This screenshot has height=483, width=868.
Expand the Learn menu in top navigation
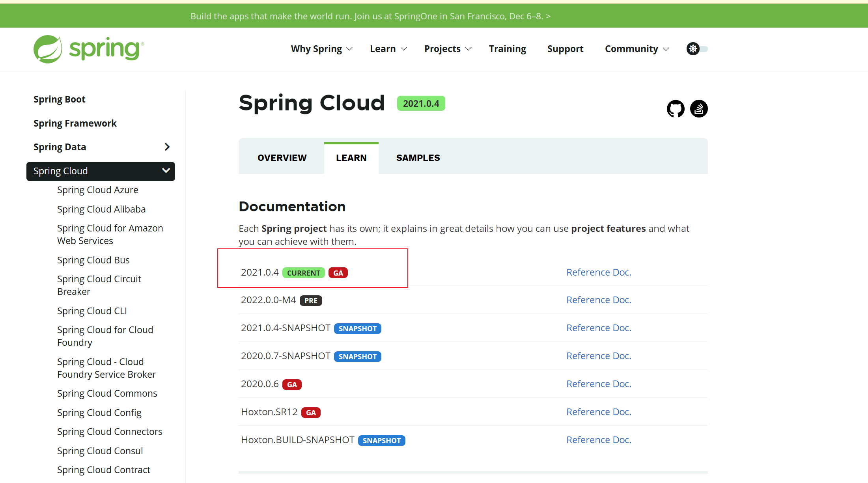388,49
